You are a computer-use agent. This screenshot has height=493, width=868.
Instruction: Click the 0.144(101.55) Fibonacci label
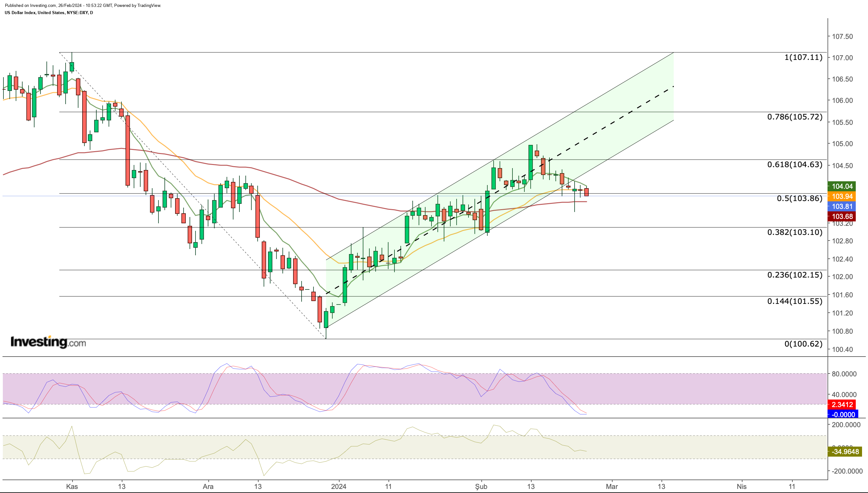(x=795, y=301)
